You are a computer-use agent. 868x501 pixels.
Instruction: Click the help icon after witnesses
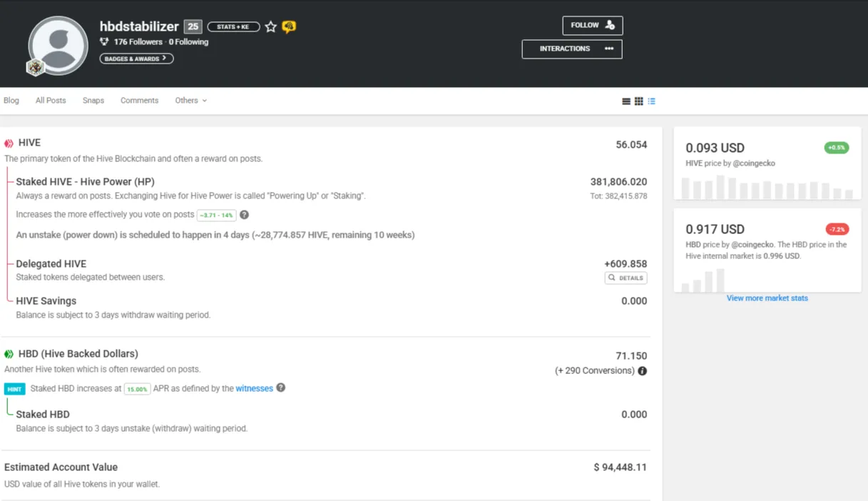pos(281,388)
